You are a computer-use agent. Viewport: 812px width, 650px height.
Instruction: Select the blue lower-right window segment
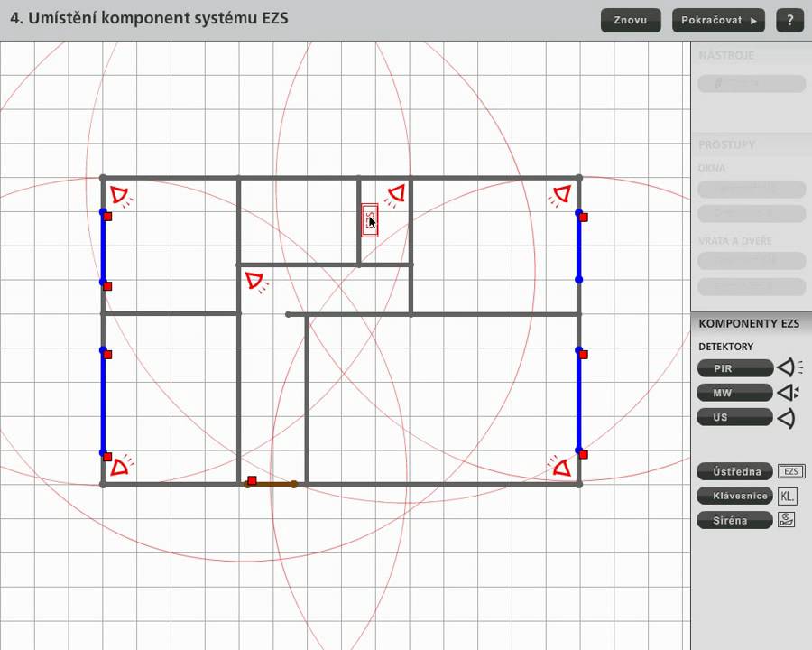coord(579,401)
